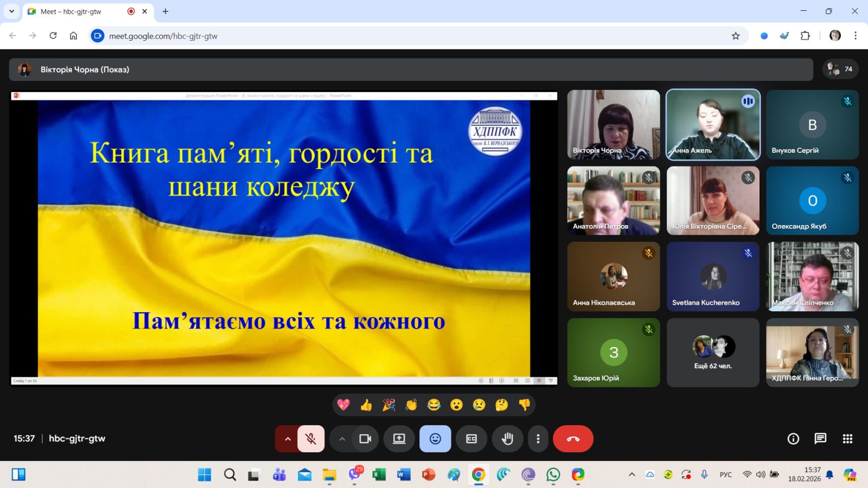Unmute your microphone
The image size is (868, 488).
(x=311, y=439)
